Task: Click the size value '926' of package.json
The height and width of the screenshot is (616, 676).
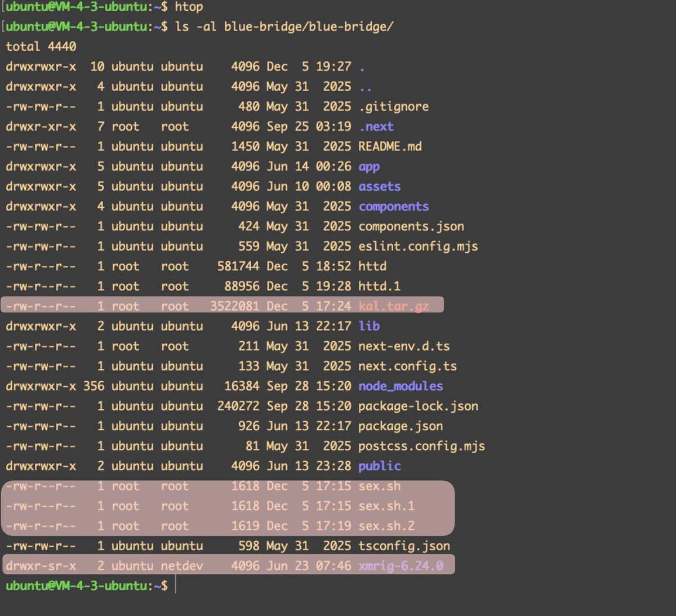Action: pos(249,426)
